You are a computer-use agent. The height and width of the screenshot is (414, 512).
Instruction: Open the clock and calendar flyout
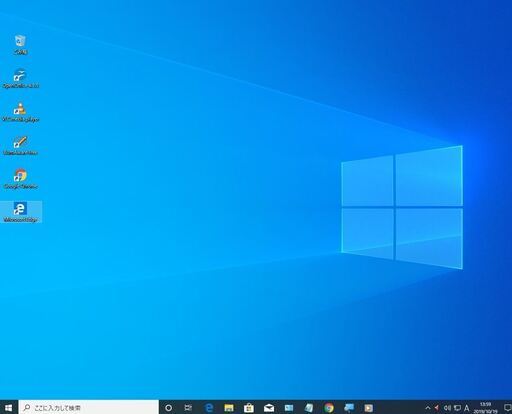point(486,408)
